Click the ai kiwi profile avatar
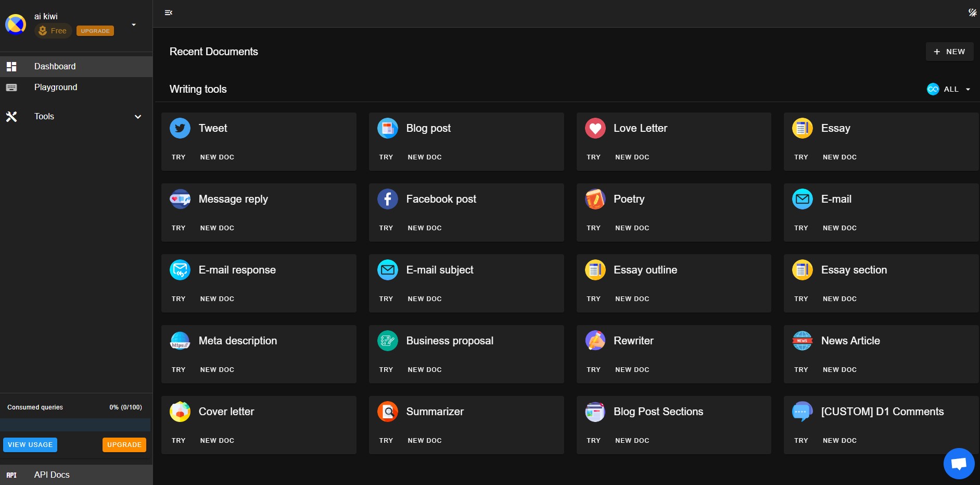The width and height of the screenshot is (980, 485). [16, 24]
